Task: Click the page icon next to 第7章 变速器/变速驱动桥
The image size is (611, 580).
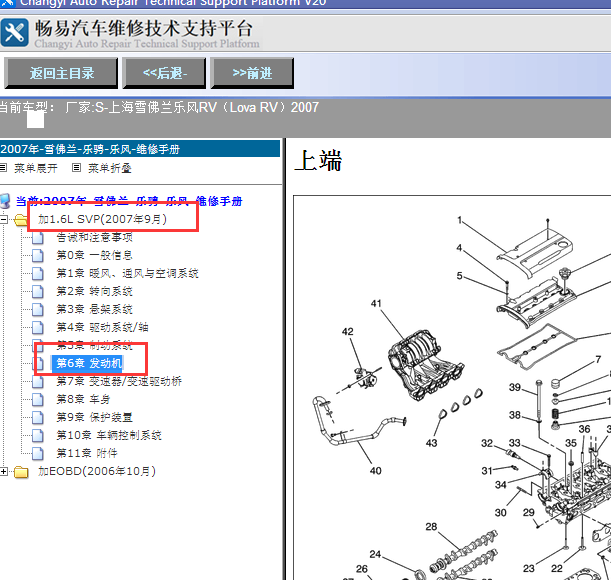Action: [38, 381]
